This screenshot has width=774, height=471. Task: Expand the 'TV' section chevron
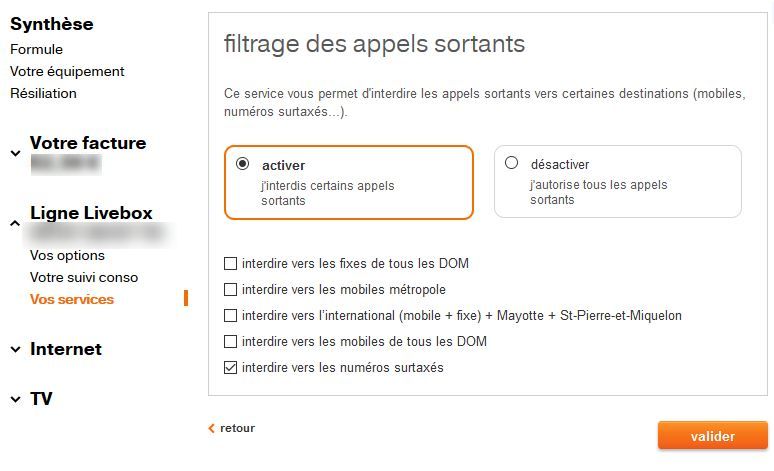[x=15, y=400]
